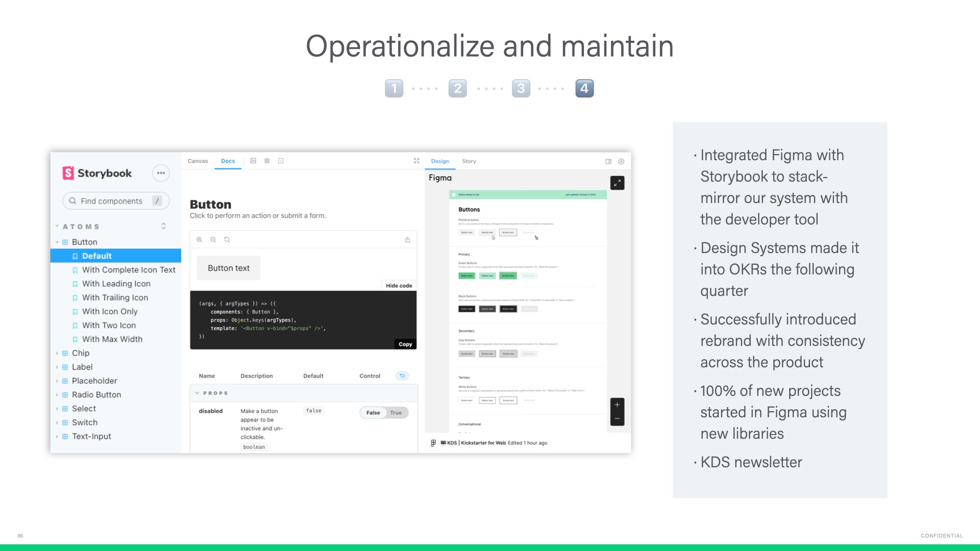This screenshot has width=980, height=551.
Task: Change addon panel orientation icon
Action: (x=608, y=161)
